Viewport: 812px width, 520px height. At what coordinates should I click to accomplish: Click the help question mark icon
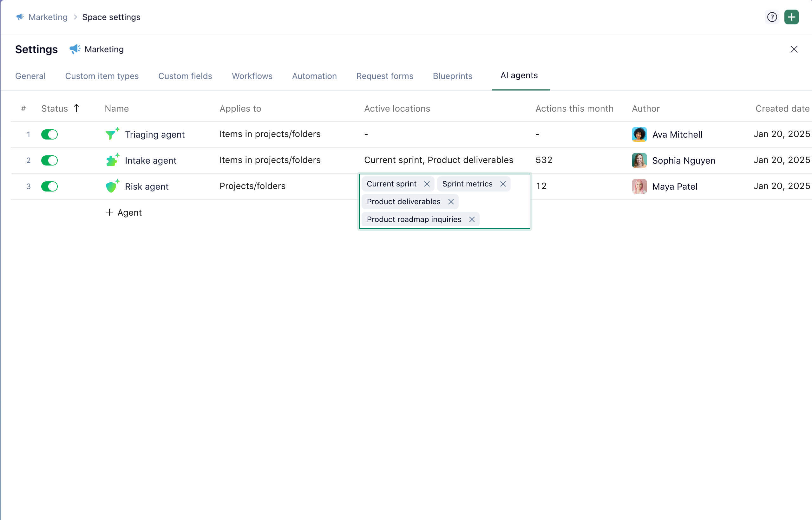pyautogui.click(x=772, y=17)
